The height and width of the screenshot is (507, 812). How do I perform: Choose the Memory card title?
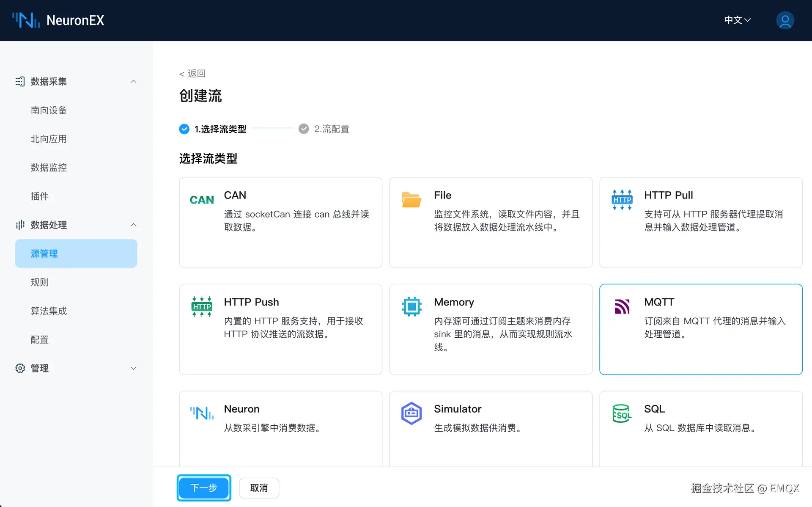[x=454, y=302]
